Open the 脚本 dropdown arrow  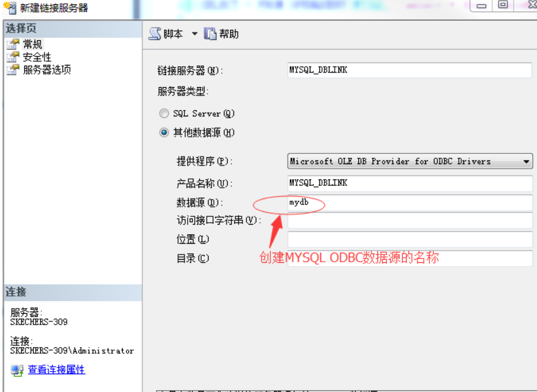pyautogui.click(x=195, y=34)
